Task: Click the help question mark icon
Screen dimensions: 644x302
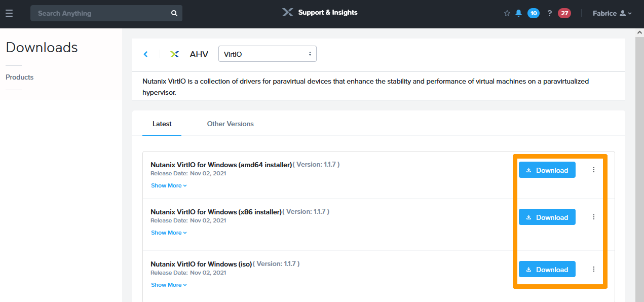Action: click(x=549, y=13)
